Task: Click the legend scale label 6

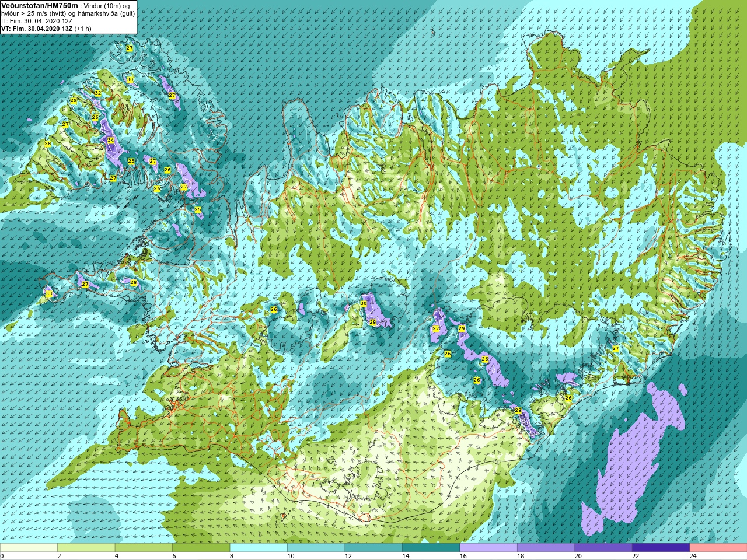Action: coord(174,556)
